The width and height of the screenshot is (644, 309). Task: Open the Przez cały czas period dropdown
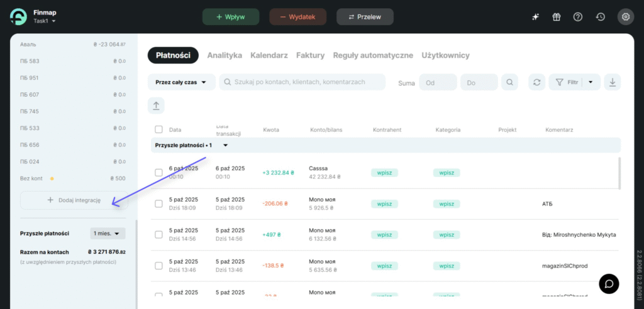pyautogui.click(x=181, y=82)
